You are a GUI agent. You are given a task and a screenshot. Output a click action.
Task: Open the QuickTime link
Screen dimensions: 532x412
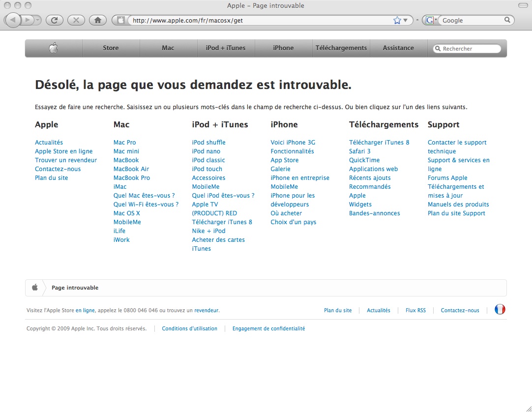[x=364, y=160]
